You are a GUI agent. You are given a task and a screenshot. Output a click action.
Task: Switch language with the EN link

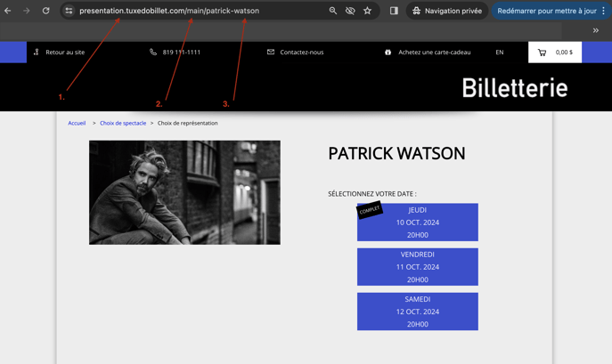pyautogui.click(x=500, y=53)
